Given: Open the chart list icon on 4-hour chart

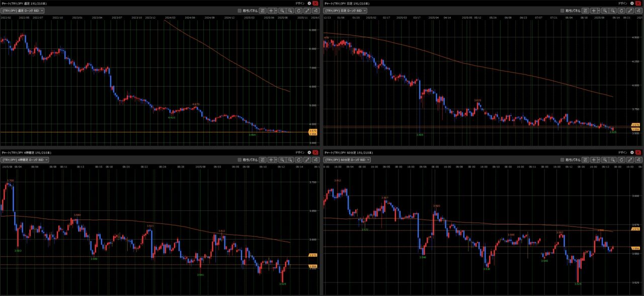Looking at the screenshot, I should [263, 160].
